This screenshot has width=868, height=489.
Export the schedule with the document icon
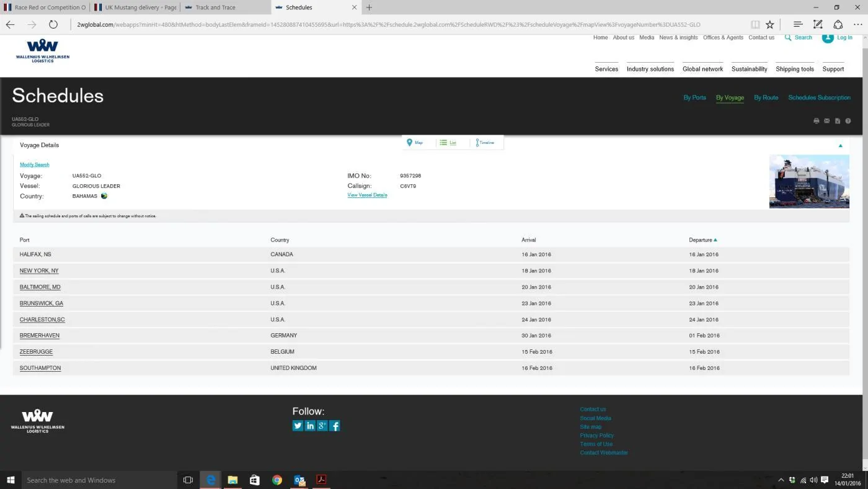837,121
